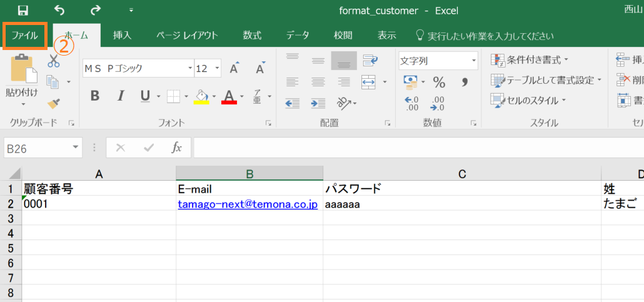The image size is (644, 302).
Task: Switch to the 挿入 tab
Action: [122, 36]
